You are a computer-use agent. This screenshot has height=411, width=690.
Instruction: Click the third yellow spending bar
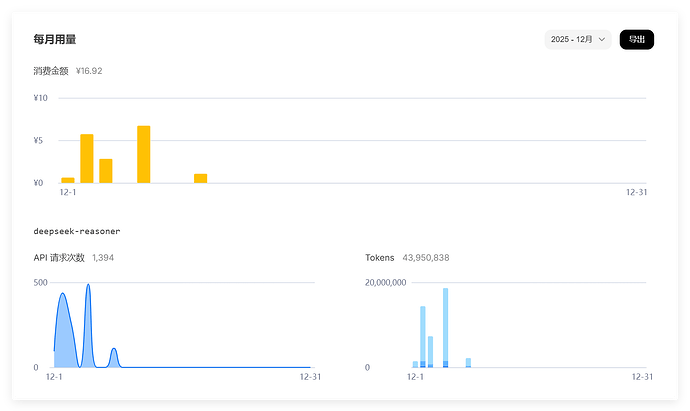coord(106,171)
